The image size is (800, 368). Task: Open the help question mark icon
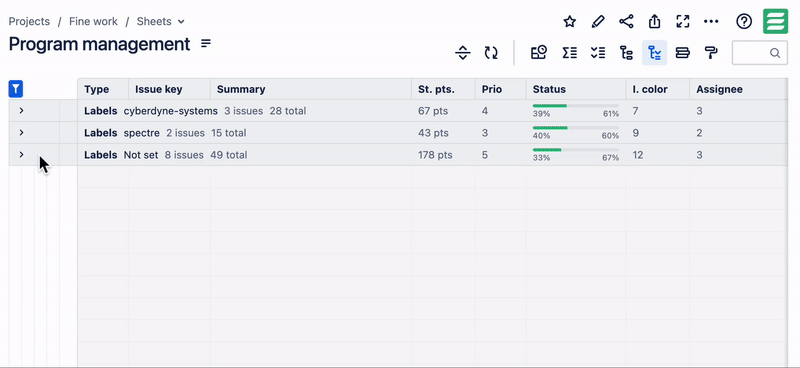(744, 21)
